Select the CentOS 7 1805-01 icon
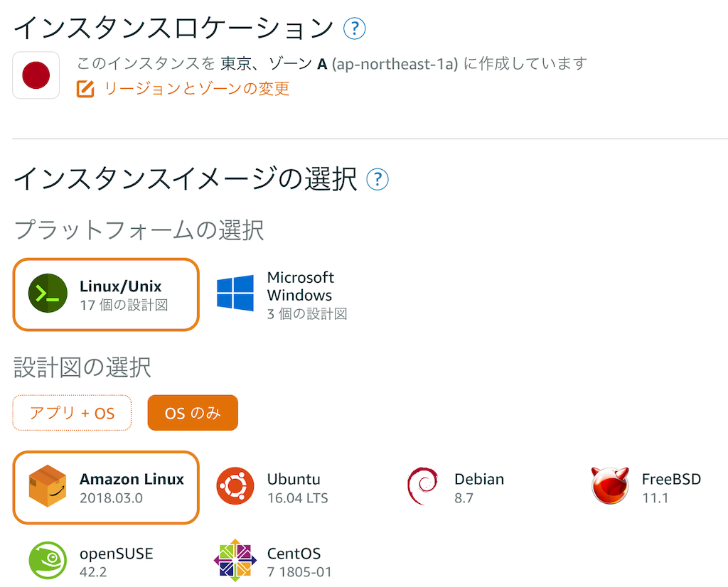Image resolution: width=728 pixels, height=587 pixels. pos(235,561)
